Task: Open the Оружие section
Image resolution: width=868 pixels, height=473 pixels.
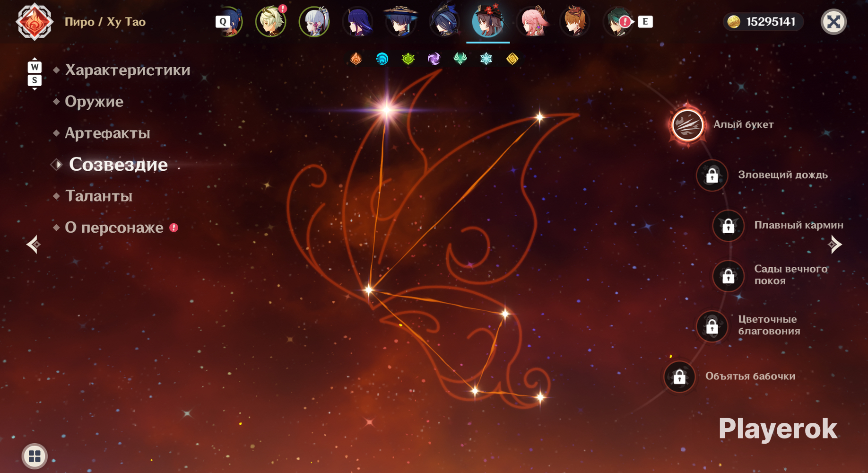Action: pos(94,102)
